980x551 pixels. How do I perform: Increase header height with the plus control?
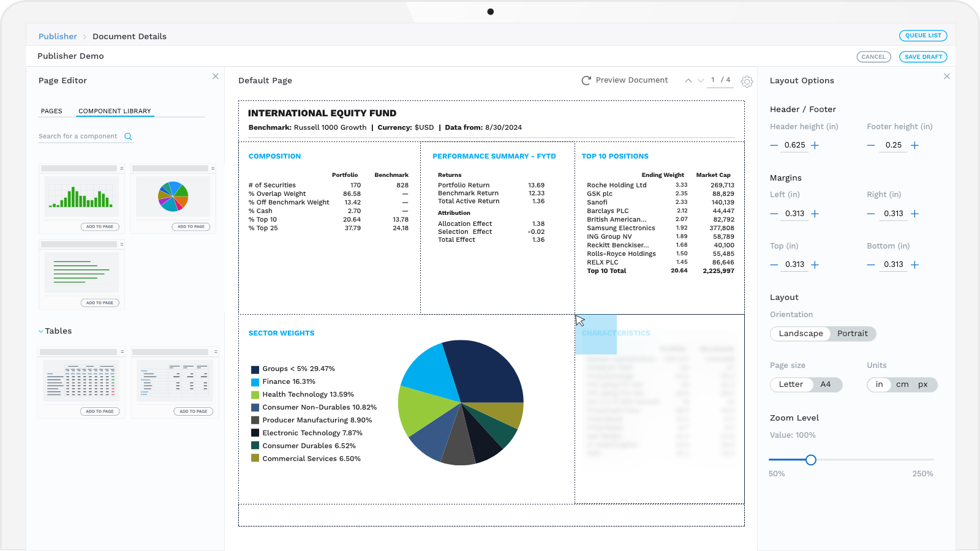coord(815,145)
